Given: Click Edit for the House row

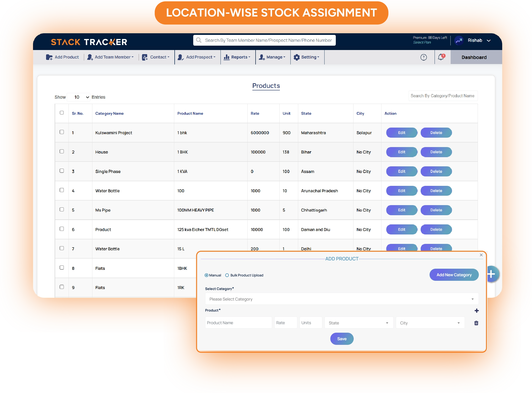Looking at the screenshot, I should pos(402,152).
